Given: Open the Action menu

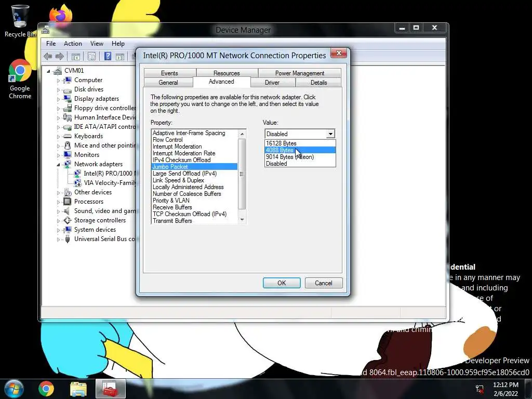Looking at the screenshot, I should (x=73, y=44).
